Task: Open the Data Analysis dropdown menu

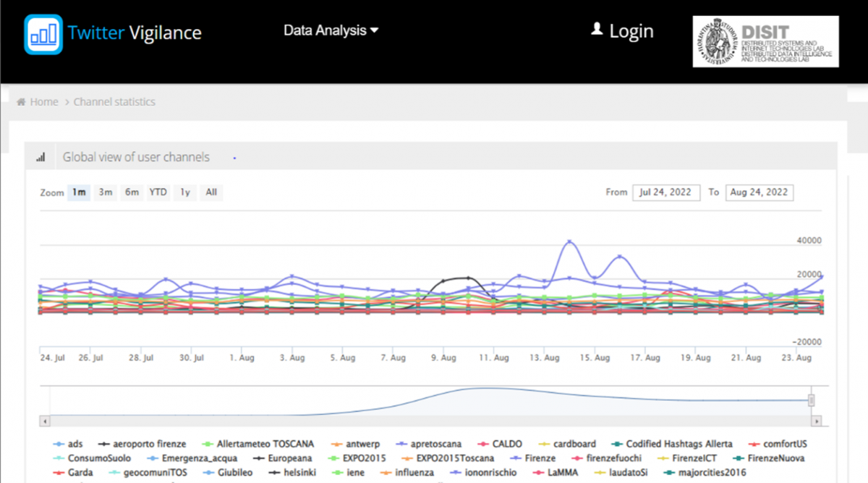Action: click(331, 30)
